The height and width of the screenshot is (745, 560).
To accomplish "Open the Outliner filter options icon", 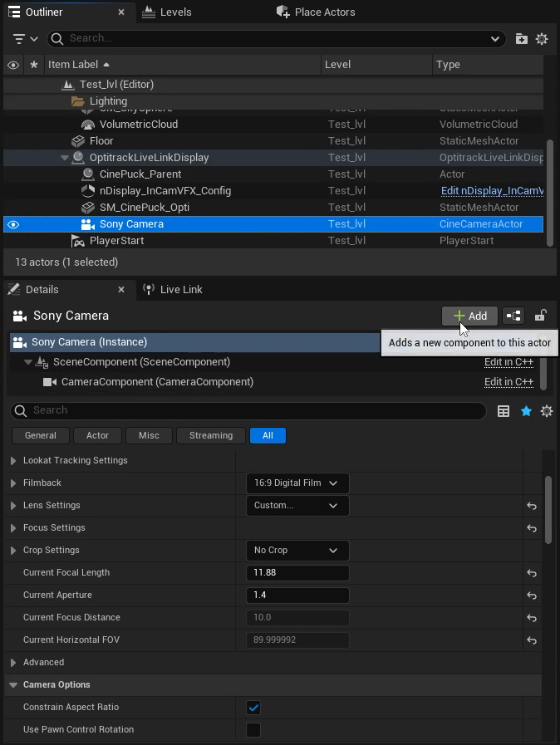I will click(26, 39).
